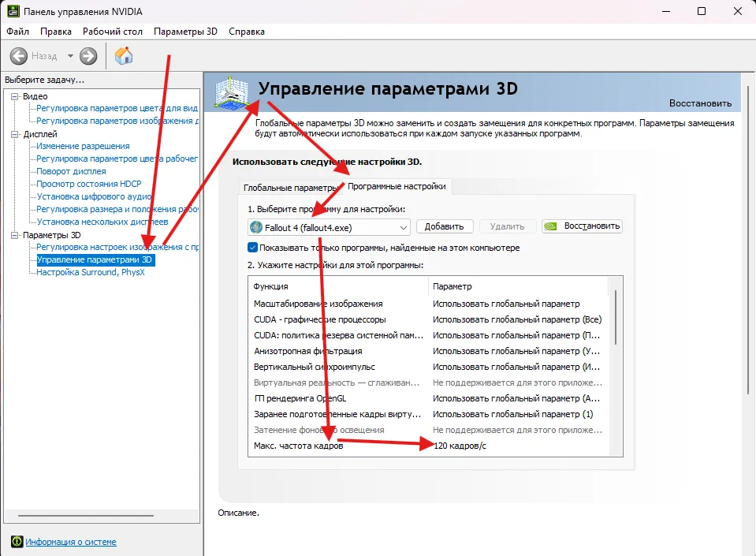Click the '120 кадров/с' max frame rate value
The image size is (756, 556).
(462, 446)
